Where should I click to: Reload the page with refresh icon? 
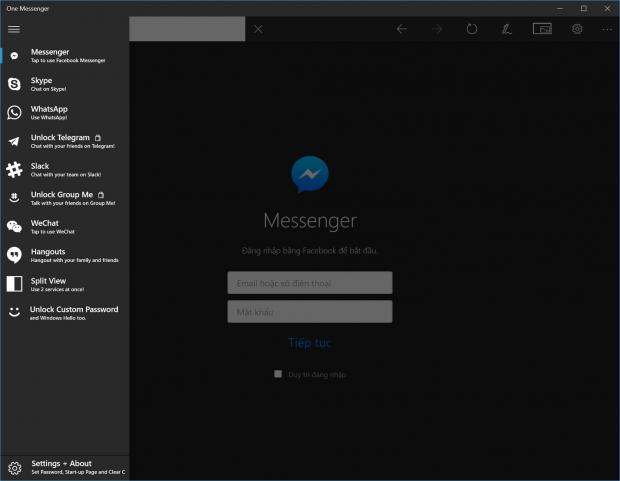472,29
